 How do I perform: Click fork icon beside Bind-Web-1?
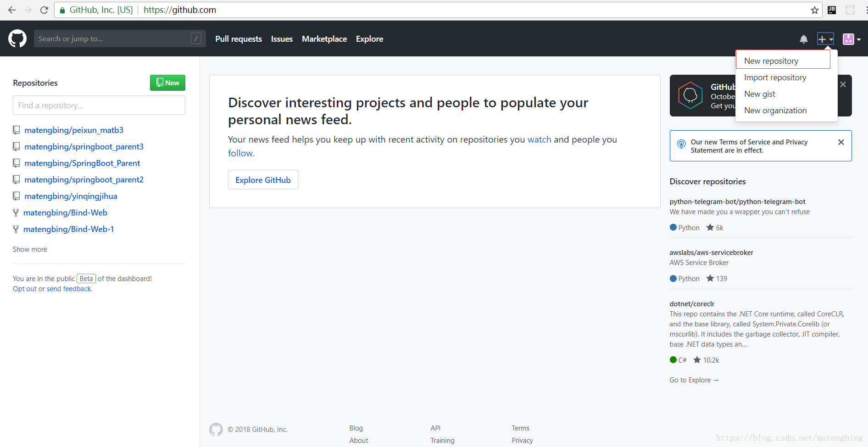(16, 229)
